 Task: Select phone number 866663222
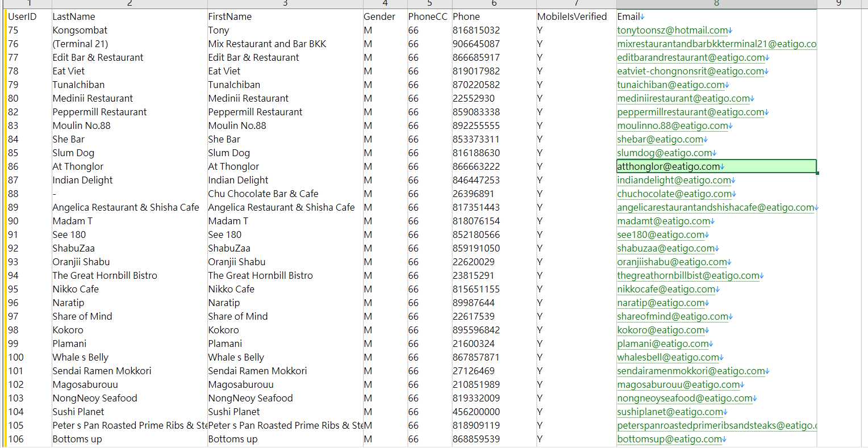[x=494, y=166]
